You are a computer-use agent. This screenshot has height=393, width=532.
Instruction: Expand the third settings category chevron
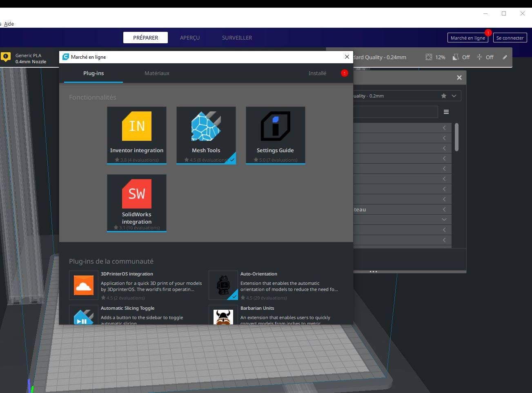tap(444, 148)
